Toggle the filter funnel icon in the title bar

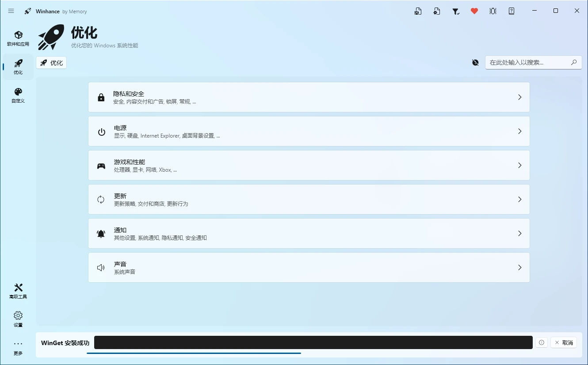coord(455,11)
